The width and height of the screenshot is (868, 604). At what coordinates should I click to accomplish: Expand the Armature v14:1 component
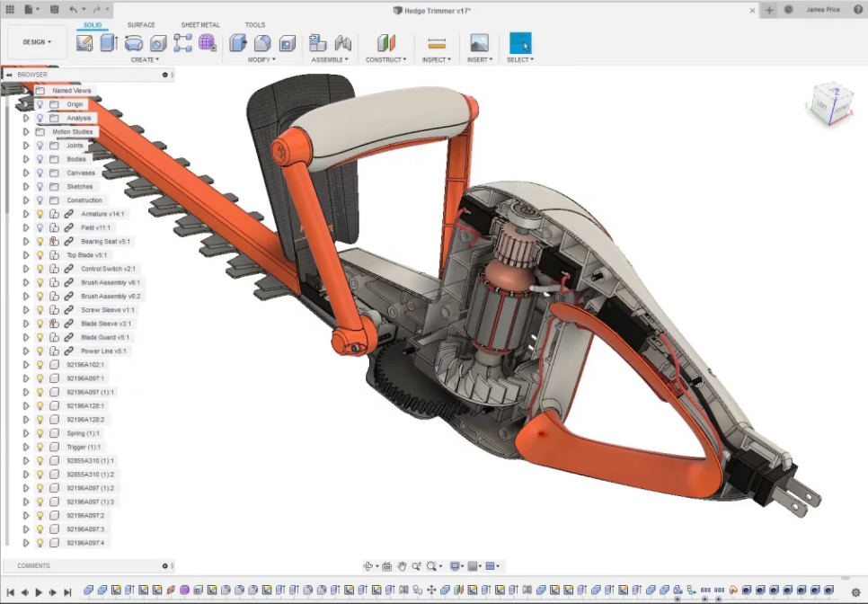point(26,214)
